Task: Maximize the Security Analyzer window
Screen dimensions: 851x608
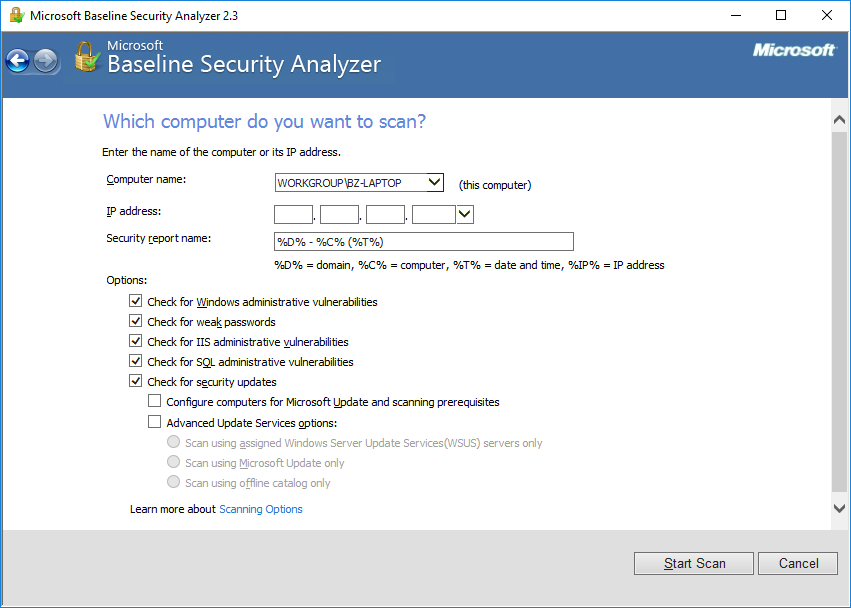Action: (x=781, y=16)
